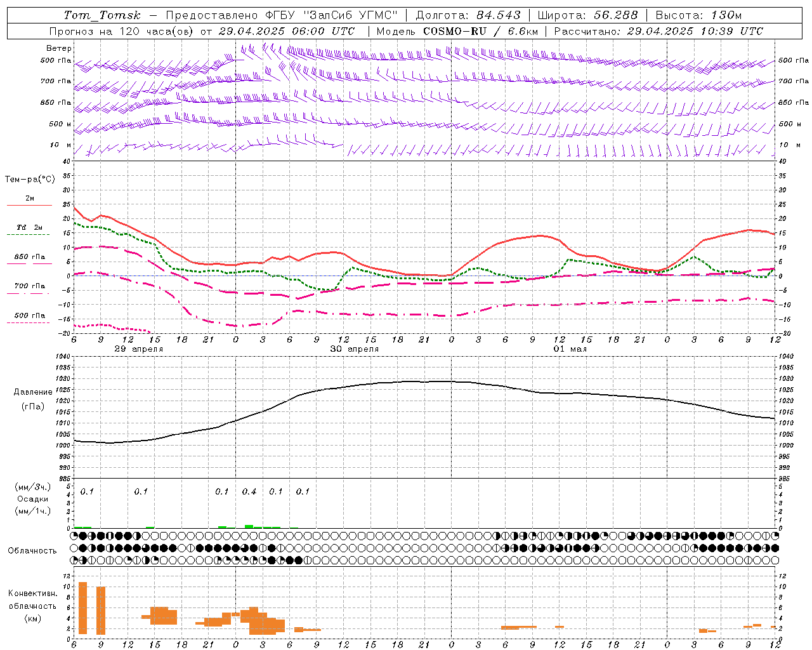Select the Осадки precipitation label
Viewport: 812px width, 650px height.
(33, 499)
